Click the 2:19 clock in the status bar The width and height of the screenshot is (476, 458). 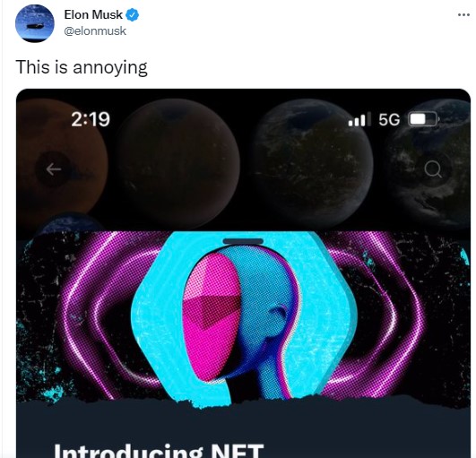click(x=91, y=119)
